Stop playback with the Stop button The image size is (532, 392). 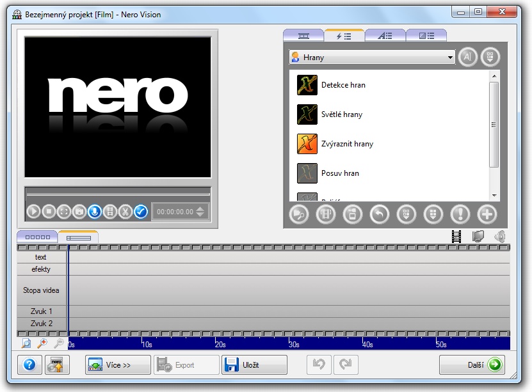click(x=49, y=212)
